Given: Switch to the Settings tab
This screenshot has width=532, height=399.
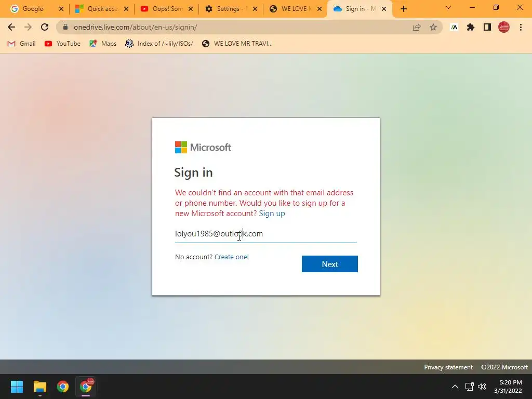Looking at the screenshot, I should (x=231, y=9).
